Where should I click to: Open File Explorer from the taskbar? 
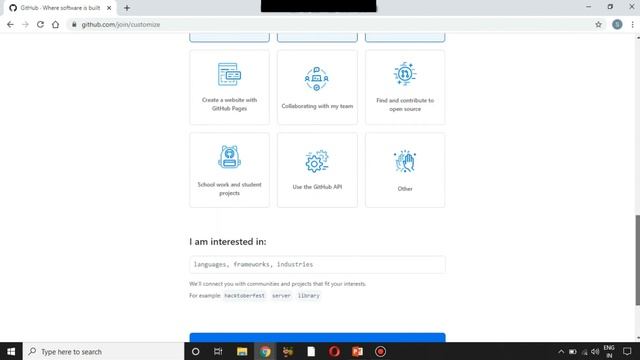[x=242, y=351]
